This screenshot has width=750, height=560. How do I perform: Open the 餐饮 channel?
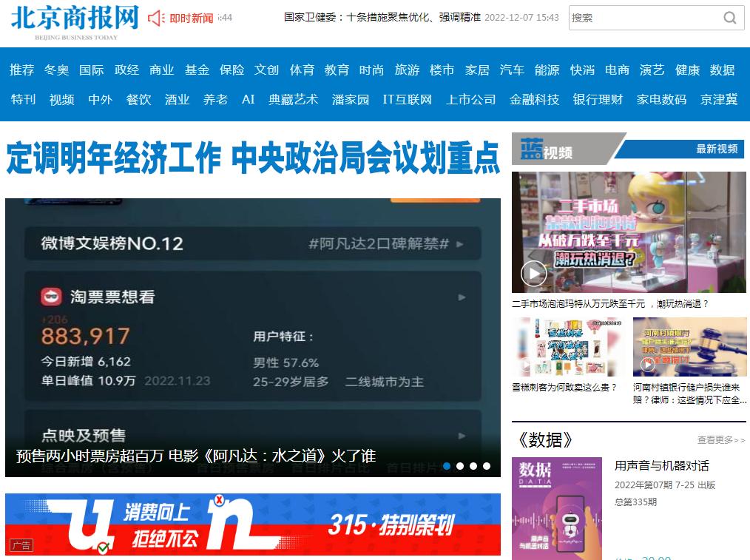pyautogui.click(x=139, y=99)
